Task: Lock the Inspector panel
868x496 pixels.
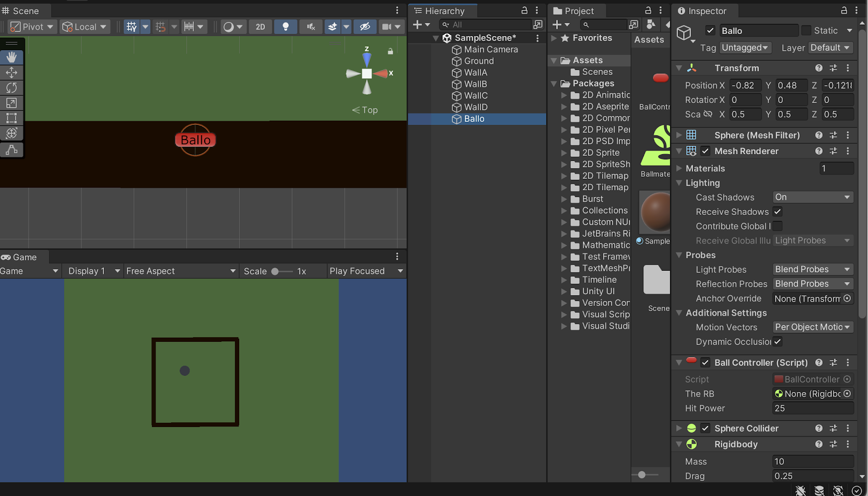Action: click(844, 10)
